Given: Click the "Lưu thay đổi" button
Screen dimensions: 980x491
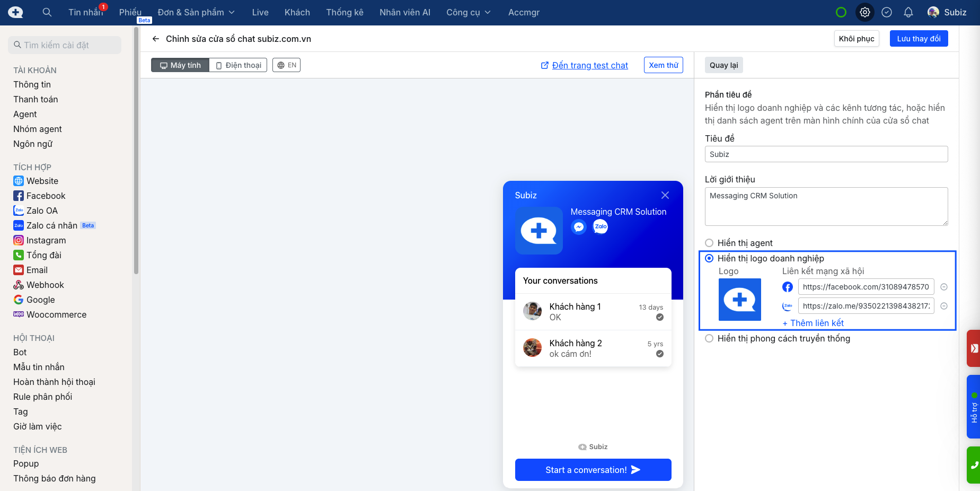Looking at the screenshot, I should [919, 38].
